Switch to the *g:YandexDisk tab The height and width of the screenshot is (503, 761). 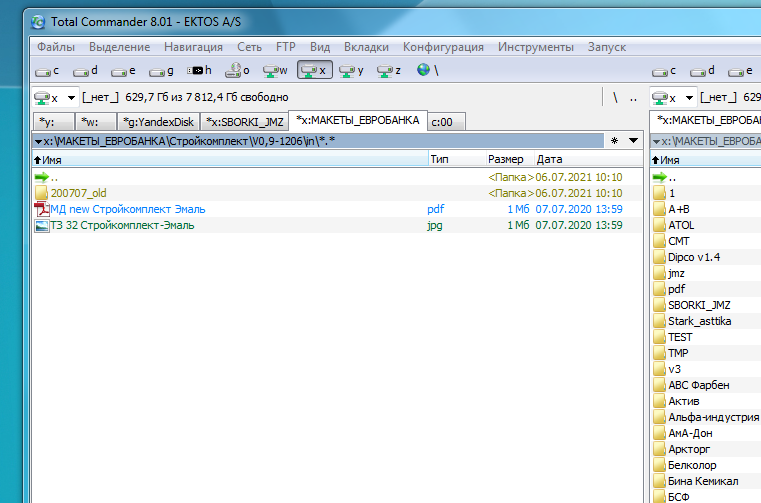[158, 122]
